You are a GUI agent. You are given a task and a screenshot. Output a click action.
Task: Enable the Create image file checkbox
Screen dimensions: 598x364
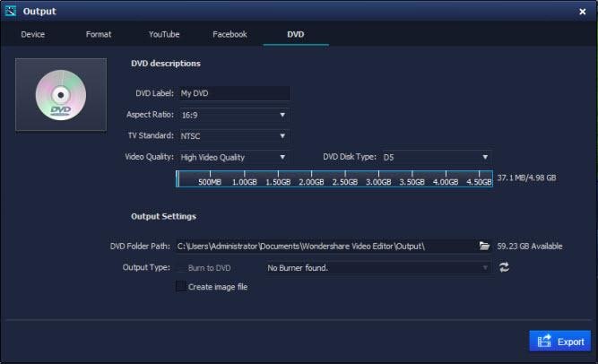click(x=181, y=286)
